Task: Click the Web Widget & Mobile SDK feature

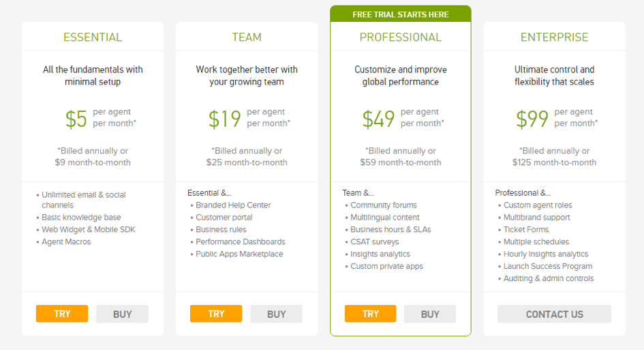Action: [89, 229]
